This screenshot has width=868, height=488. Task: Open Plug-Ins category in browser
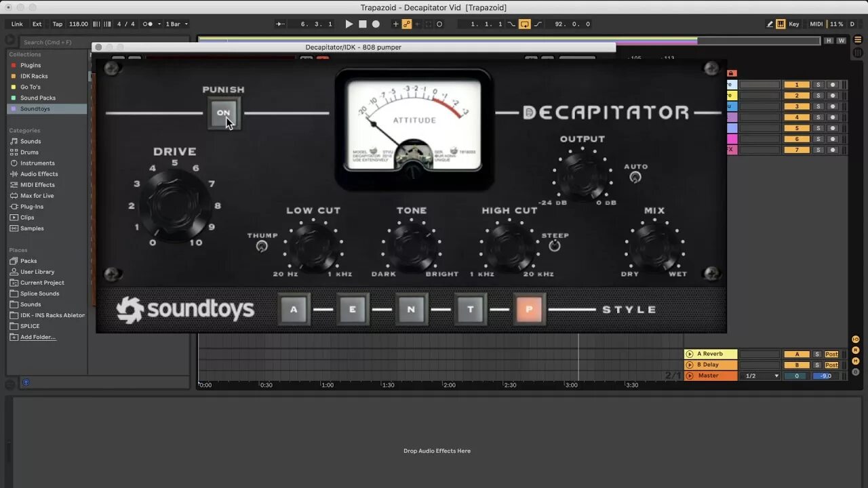coord(32,206)
